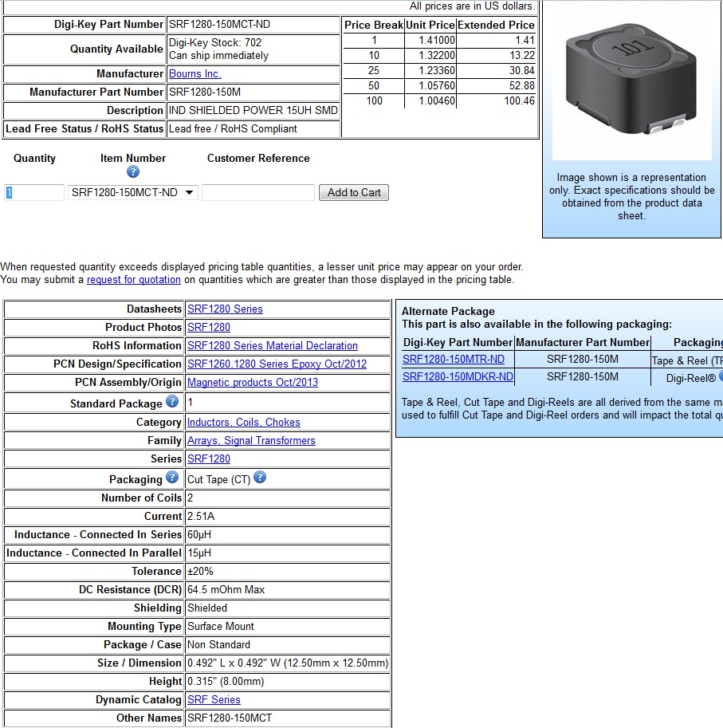This screenshot has height=728, width=723.
Task: Open Magnetic products Oct/2013 link
Action: pos(253,382)
